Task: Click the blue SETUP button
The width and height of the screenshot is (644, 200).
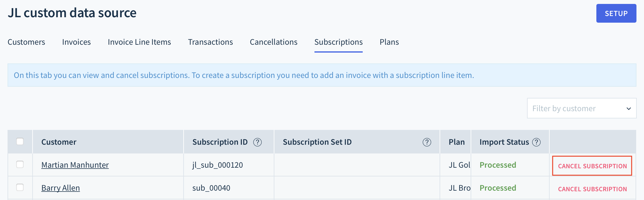Action: point(616,13)
